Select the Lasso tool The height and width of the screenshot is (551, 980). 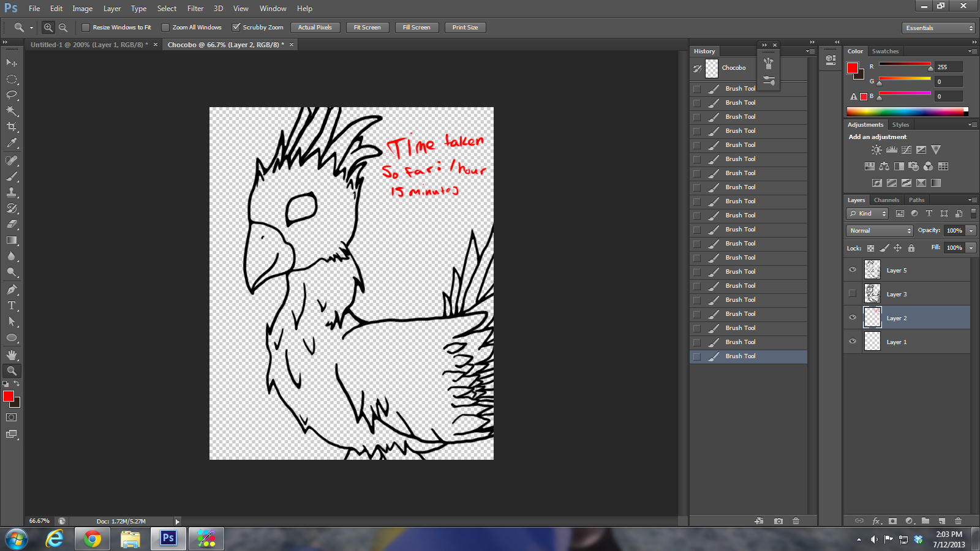(12, 95)
